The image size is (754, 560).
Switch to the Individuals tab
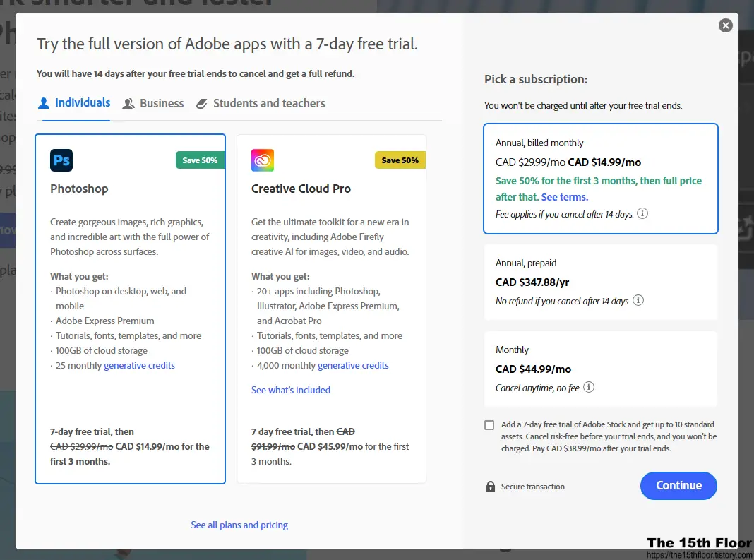pyautogui.click(x=75, y=103)
